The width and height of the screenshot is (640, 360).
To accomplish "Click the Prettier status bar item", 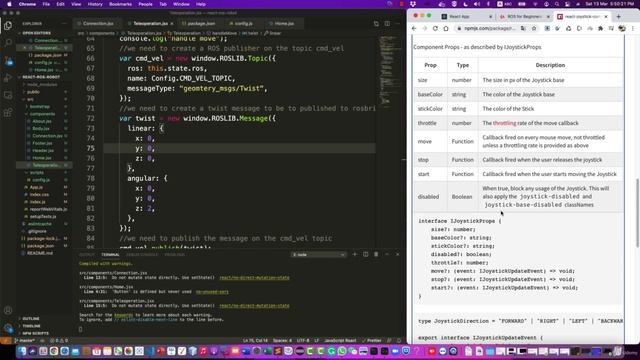I will (x=372, y=340).
